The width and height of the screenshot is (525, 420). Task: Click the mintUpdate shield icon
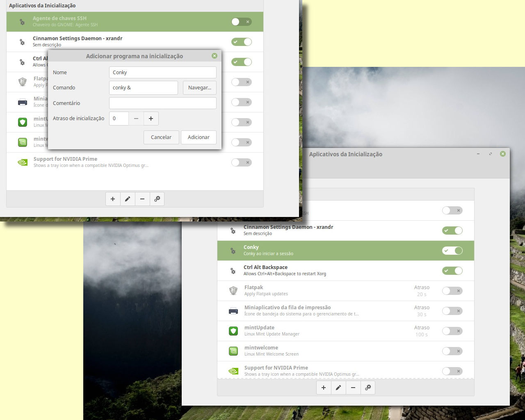tap(233, 331)
